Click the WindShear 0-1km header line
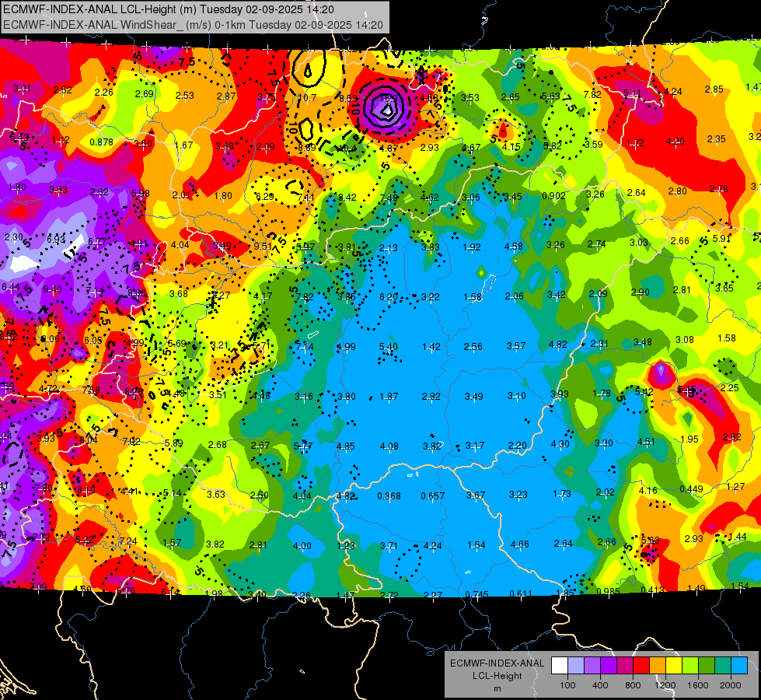The height and width of the screenshot is (700, 761). click(x=193, y=25)
